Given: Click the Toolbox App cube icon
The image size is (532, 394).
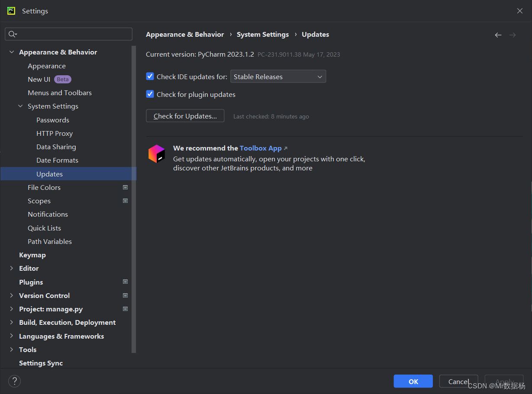Looking at the screenshot, I should (x=157, y=154).
